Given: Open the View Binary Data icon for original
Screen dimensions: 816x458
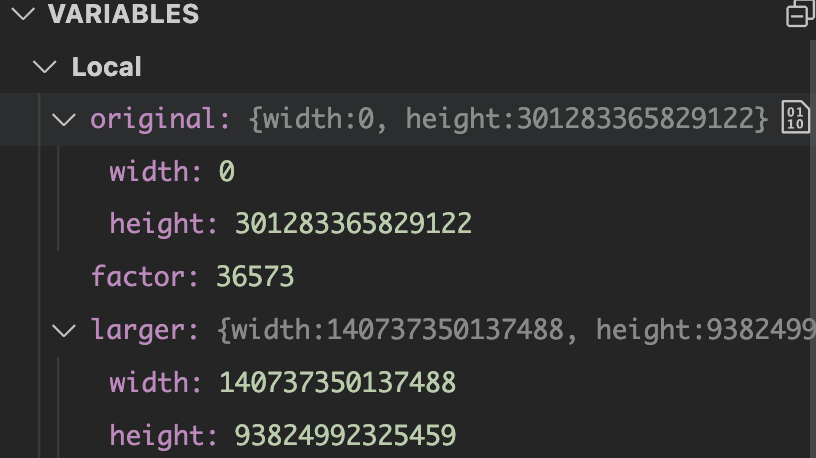Looking at the screenshot, I should pyautogui.click(x=795, y=118).
